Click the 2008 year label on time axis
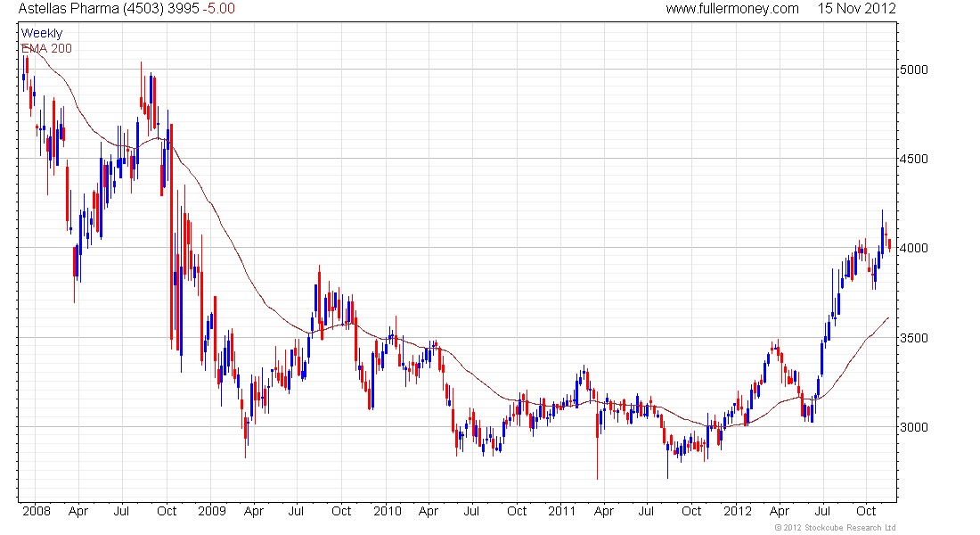 point(37,511)
